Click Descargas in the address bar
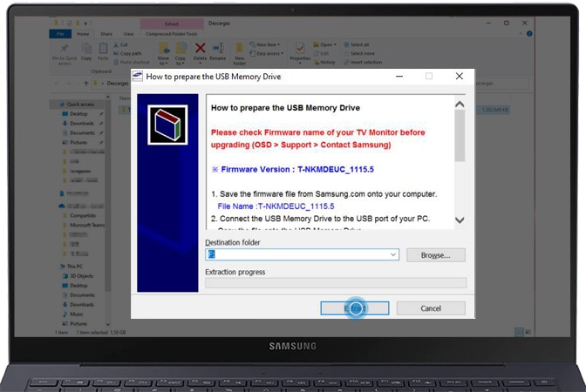Screen dimensions: 586x392 pos(118,84)
